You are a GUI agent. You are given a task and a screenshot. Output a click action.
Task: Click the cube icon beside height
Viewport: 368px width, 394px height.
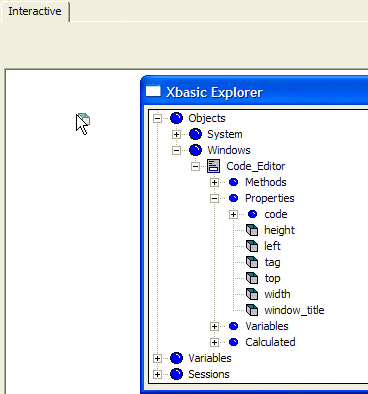tap(252, 230)
